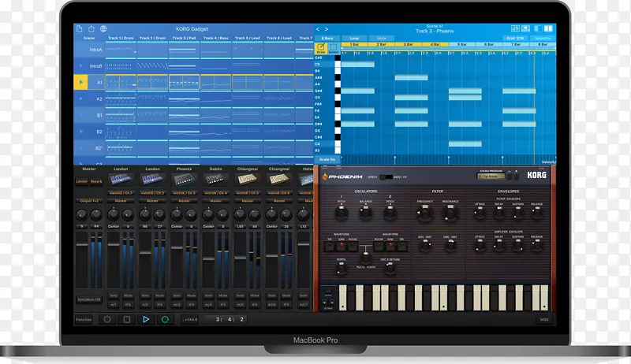Open the Chiangmai gadget above microK Ch.5

248,180
